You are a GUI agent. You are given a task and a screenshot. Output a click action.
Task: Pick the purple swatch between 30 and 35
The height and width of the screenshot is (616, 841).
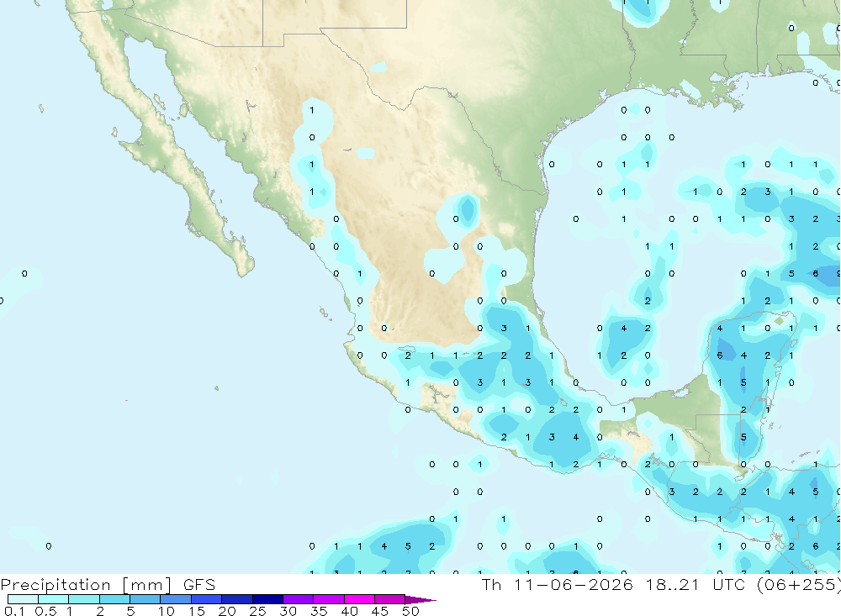point(299,599)
